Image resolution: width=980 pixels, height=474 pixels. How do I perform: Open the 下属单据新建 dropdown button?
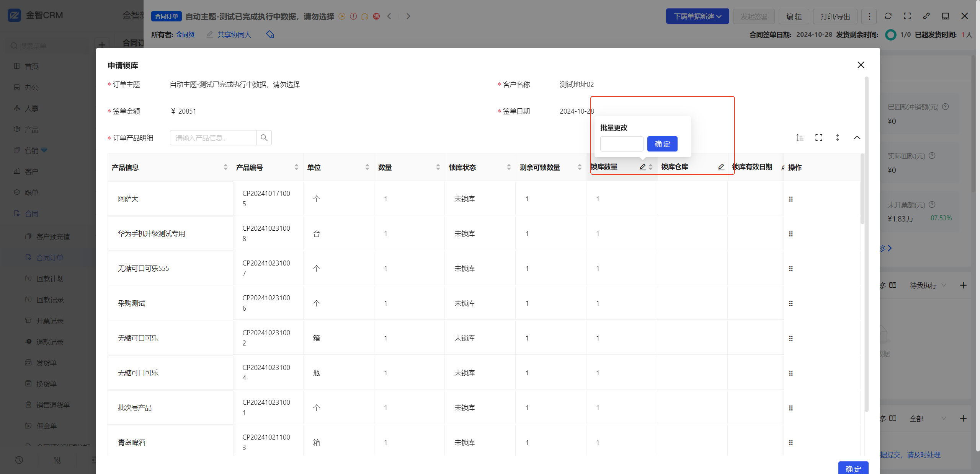click(x=697, y=16)
